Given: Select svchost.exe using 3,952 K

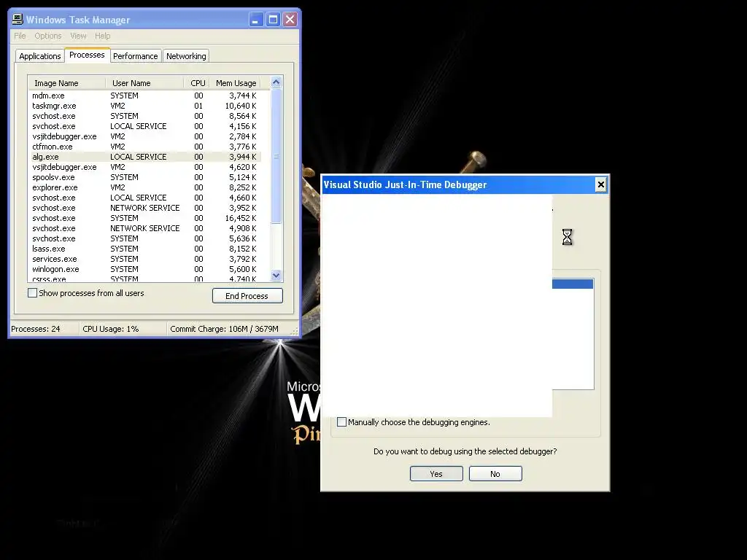Looking at the screenshot, I should [x=145, y=208].
